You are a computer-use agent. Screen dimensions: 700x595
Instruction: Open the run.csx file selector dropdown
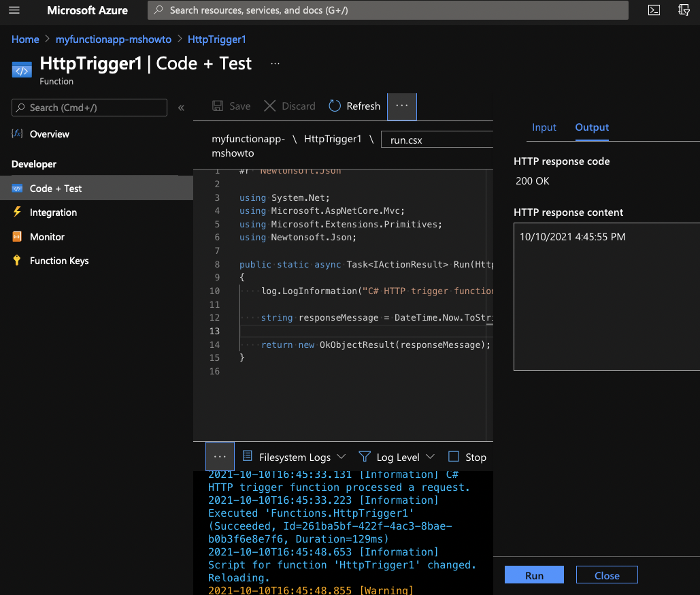click(x=437, y=140)
